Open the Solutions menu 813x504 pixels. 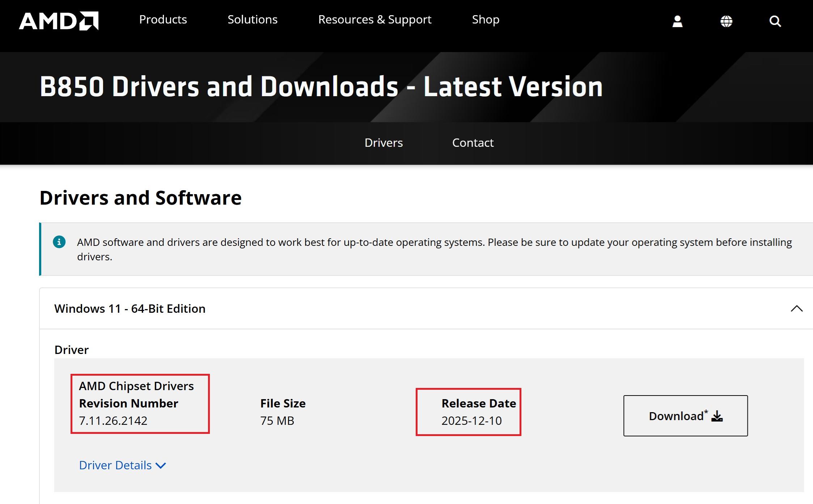pyautogui.click(x=252, y=20)
